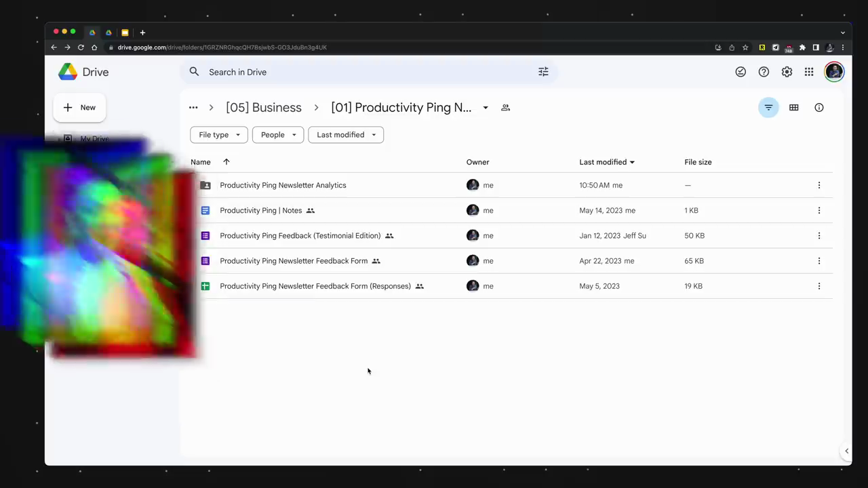The image size is (868, 488).
Task: Reload the browser page
Action: pos(81,47)
